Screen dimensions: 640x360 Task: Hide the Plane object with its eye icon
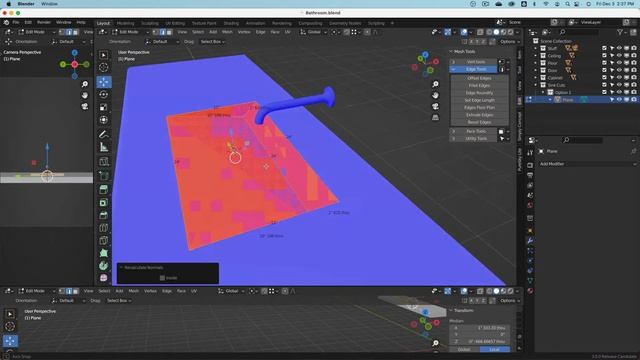point(619,100)
